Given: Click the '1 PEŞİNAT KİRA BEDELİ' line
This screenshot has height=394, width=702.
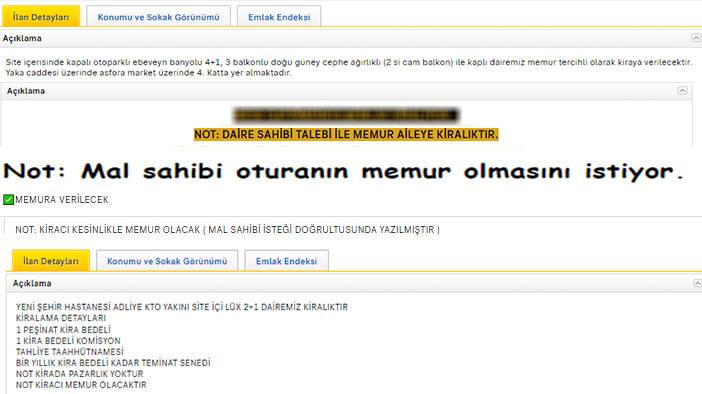Looking at the screenshot, I should click(x=63, y=330).
